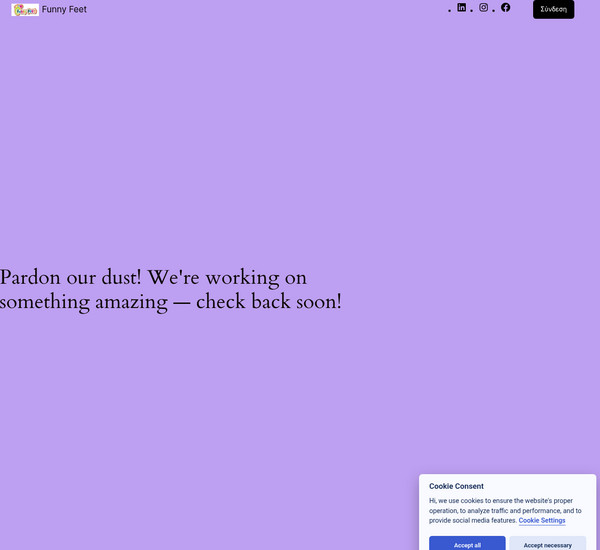Accept all cookies
Viewport: 600px width, 550px height.
467,545
